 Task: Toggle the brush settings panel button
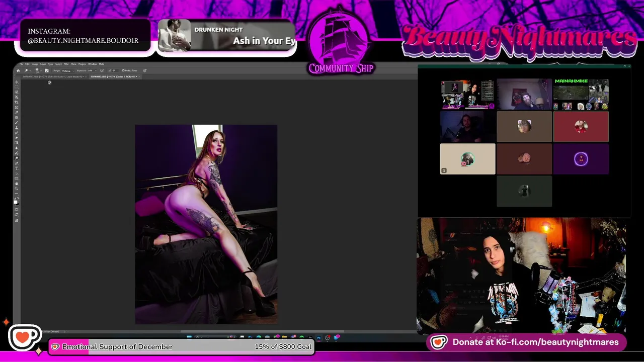pyautogui.click(x=47, y=70)
